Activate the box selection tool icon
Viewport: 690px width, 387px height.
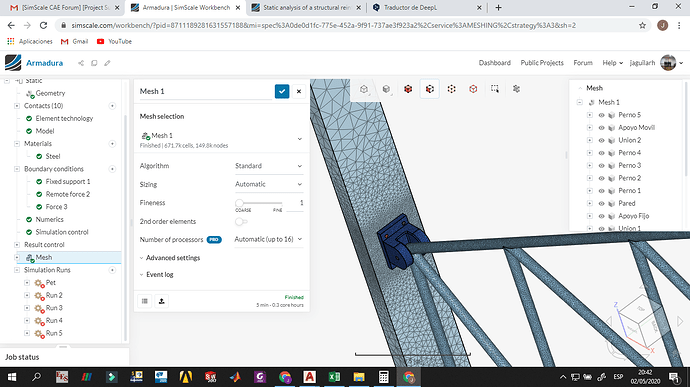(x=495, y=89)
